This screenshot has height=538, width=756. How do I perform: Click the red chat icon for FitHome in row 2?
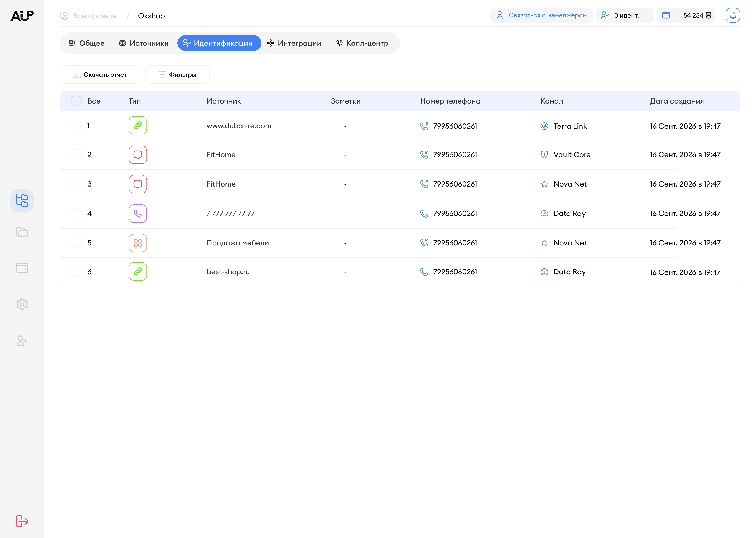[x=138, y=154]
